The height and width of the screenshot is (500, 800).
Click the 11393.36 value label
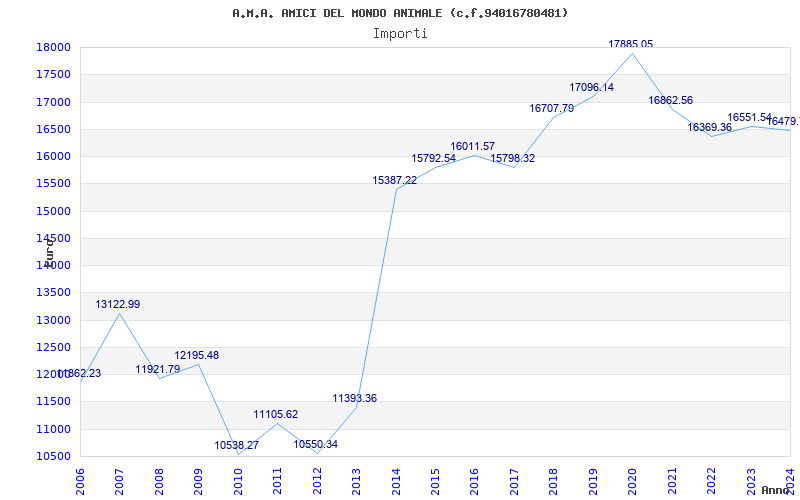(x=355, y=398)
